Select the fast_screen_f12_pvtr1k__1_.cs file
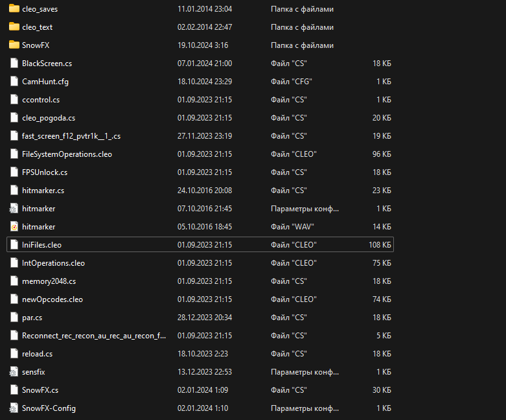506x420 pixels. 71,136
